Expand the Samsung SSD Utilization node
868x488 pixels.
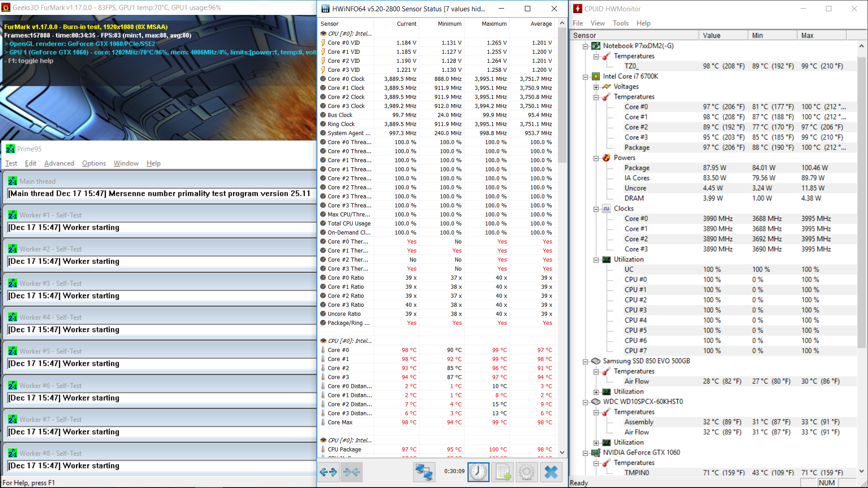coord(596,392)
